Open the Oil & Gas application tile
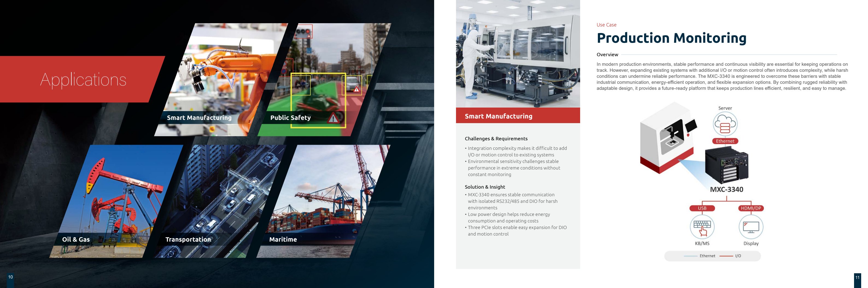Image resolution: width=868 pixels, height=288 pixels. 116,201
